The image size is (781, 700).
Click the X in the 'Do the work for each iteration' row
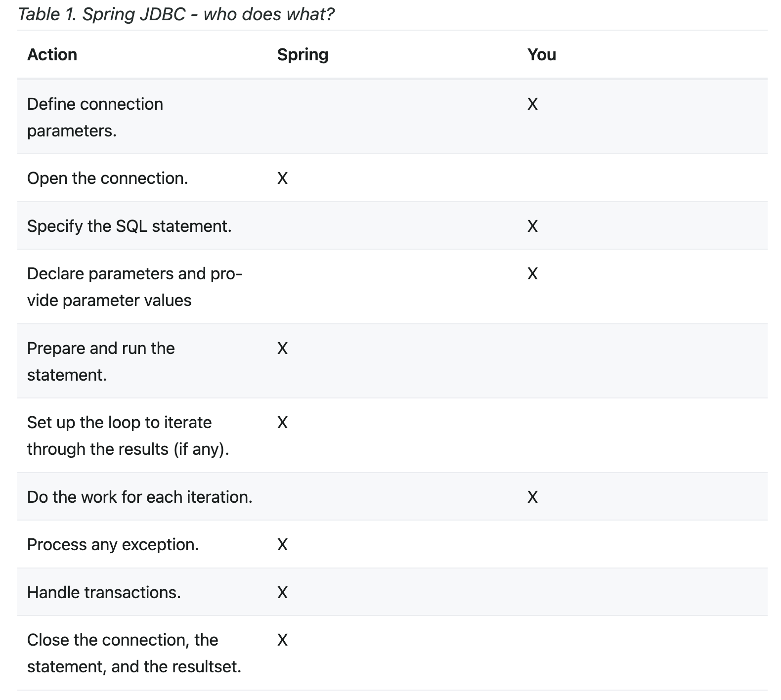pyautogui.click(x=532, y=497)
